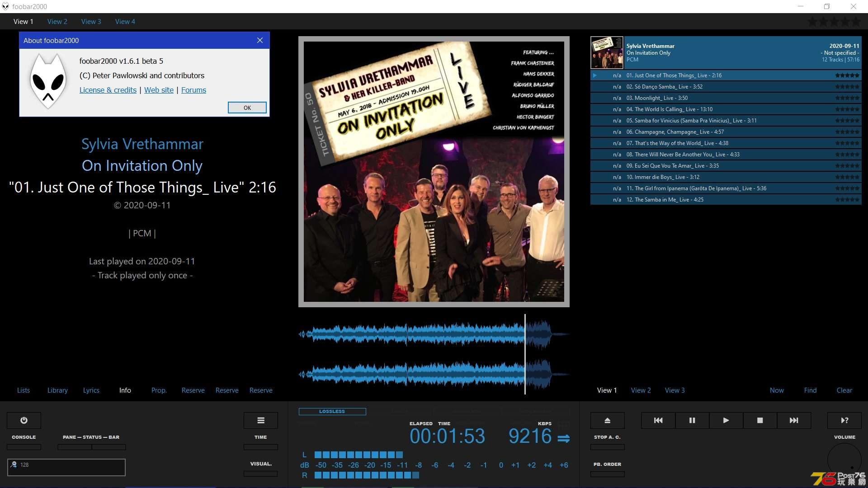Toggle the right STATUS BAR switch
The image size is (868, 488).
pyautogui.click(x=109, y=447)
